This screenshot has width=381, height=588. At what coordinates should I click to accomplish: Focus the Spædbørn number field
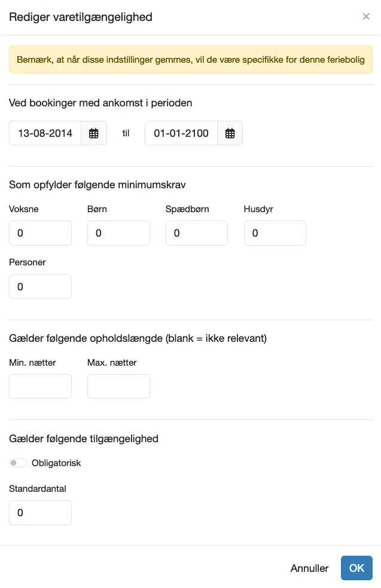point(197,233)
